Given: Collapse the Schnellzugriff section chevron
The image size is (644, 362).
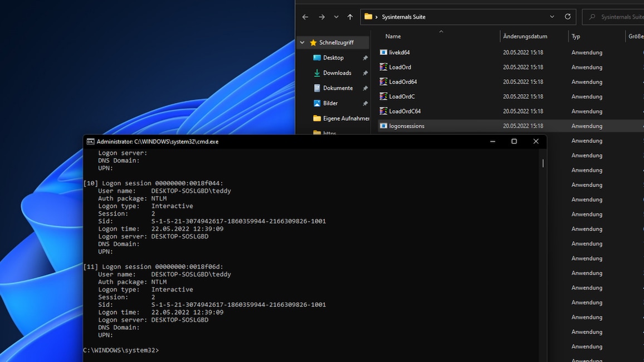Looking at the screenshot, I should (303, 42).
